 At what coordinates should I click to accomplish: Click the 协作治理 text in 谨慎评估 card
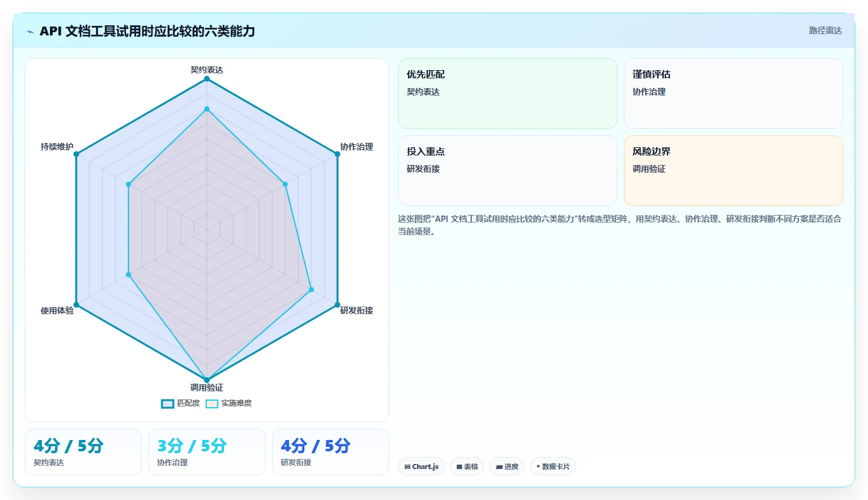pyautogui.click(x=649, y=92)
